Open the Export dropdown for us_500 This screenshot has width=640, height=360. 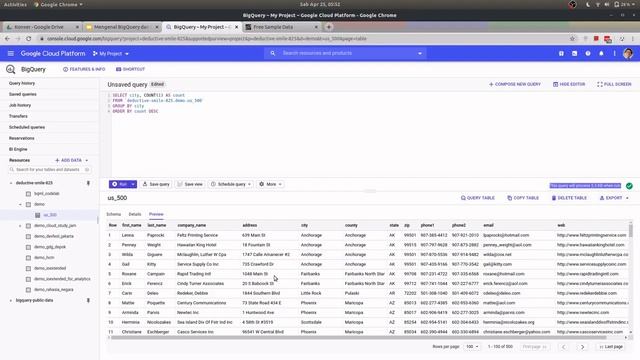tap(614, 198)
